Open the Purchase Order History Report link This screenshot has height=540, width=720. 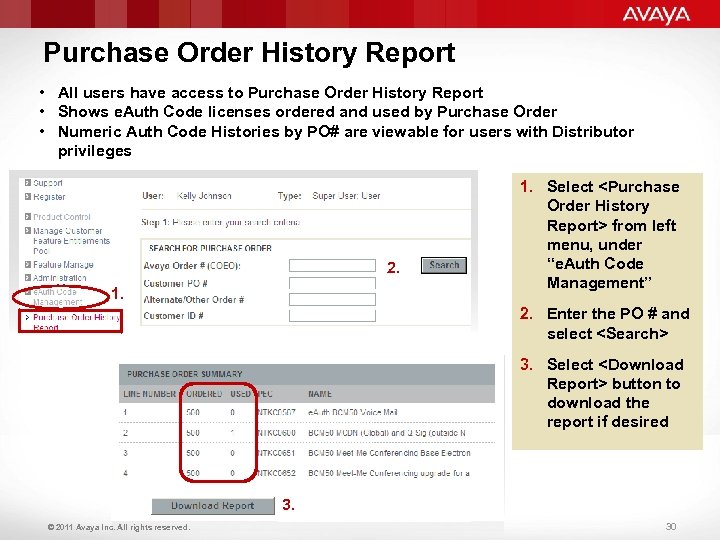click(76, 322)
